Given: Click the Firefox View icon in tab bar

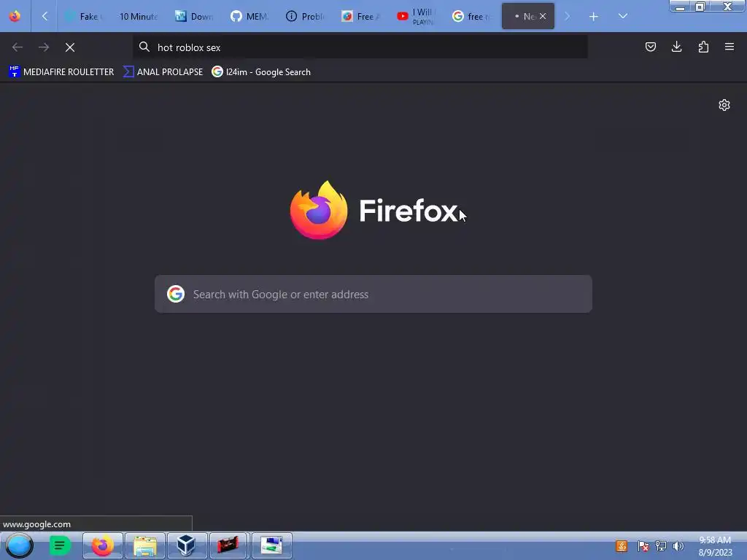Looking at the screenshot, I should 15,16.
